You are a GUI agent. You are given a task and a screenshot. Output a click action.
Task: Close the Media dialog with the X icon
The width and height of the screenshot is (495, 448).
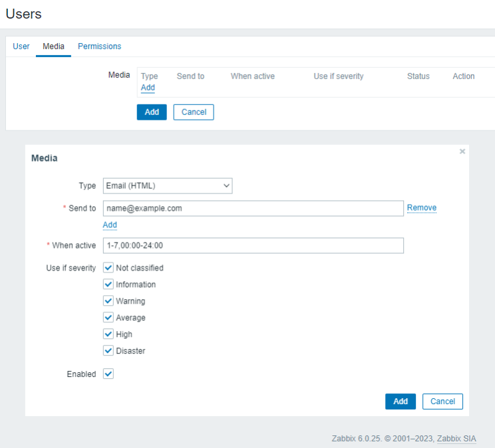[x=462, y=152]
